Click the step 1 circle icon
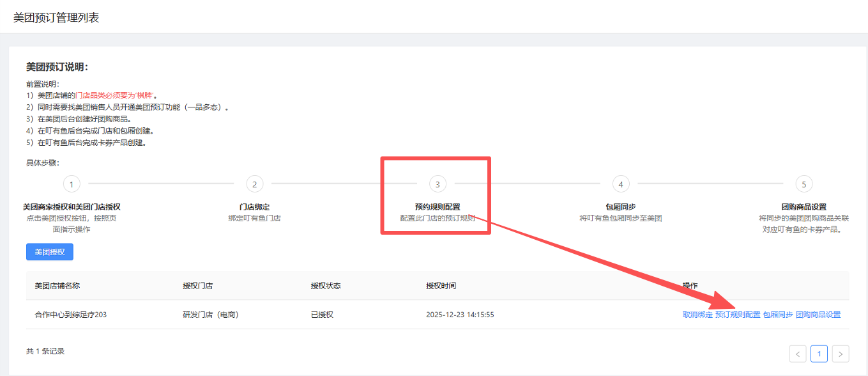The width and height of the screenshot is (868, 376). 72,184
